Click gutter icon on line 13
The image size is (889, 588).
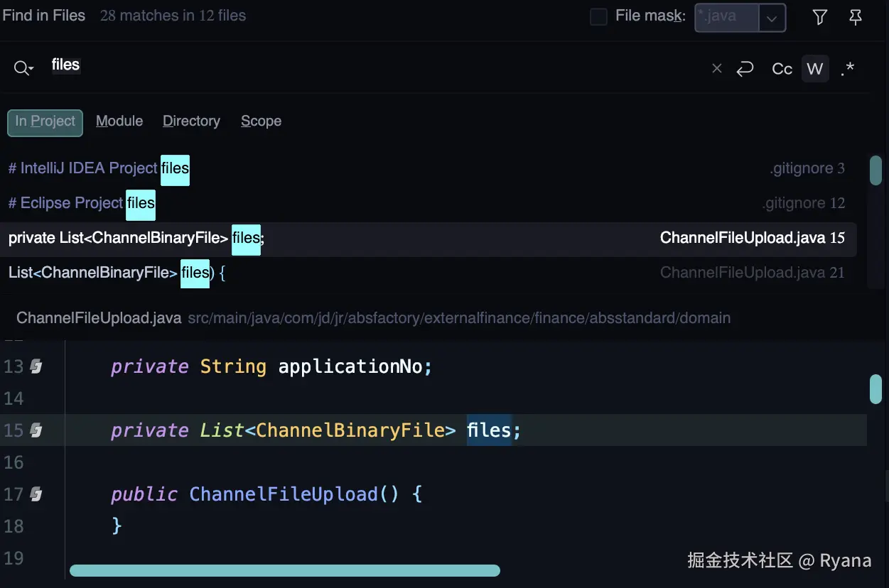pos(36,366)
